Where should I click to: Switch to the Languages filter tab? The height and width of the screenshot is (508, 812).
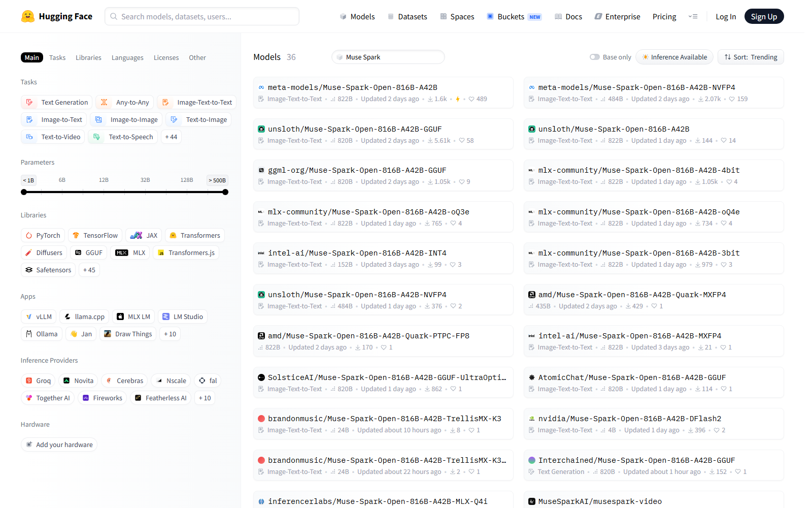pyautogui.click(x=127, y=57)
